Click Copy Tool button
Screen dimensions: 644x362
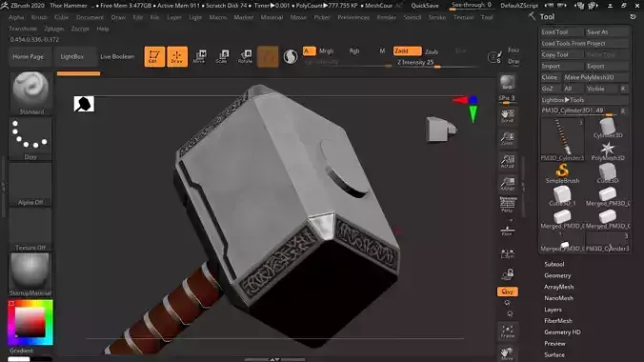pyautogui.click(x=561, y=54)
